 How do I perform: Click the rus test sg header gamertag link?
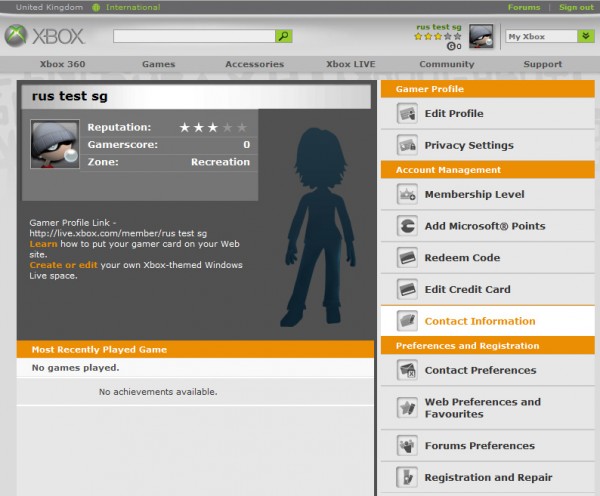(x=439, y=27)
